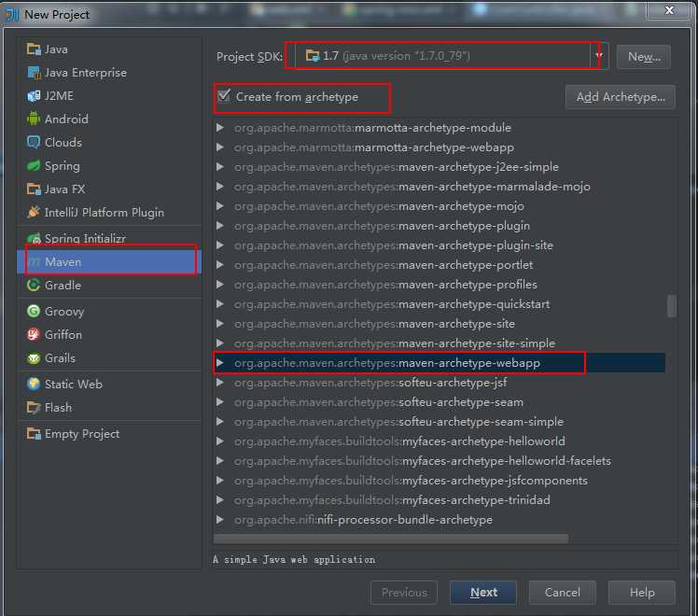Click the Java project type icon
This screenshot has width=698, height=616.
tap(34, 49)
